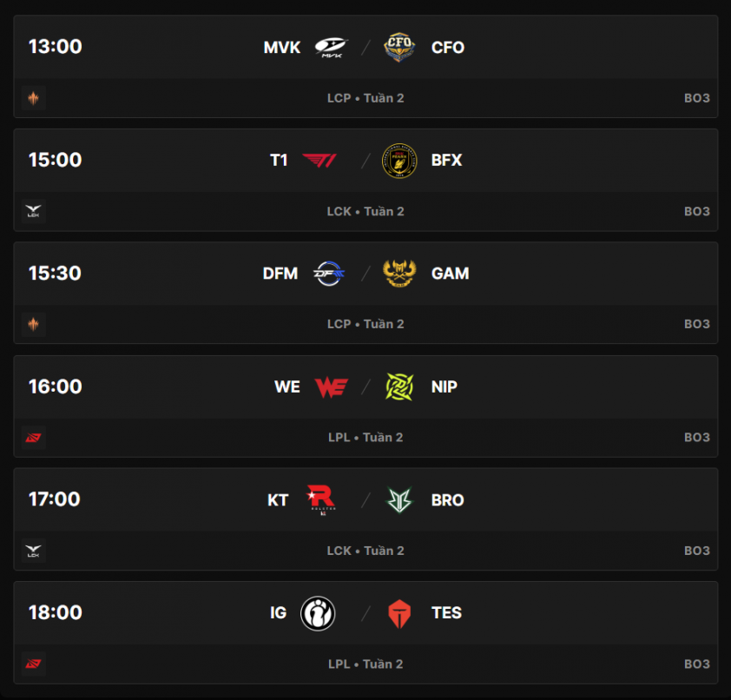Click the LCK league icon under T1 match
The height and width of the screenshot is (700, 731).
coord(34,211)
